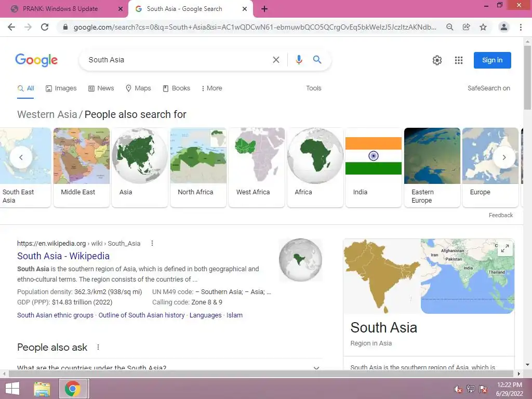Close the PRANK: Windows 8 Update tab
Image resolution: width=532 pixels, height=399 pixels.
pyautogui.click(x=121, y=9)
